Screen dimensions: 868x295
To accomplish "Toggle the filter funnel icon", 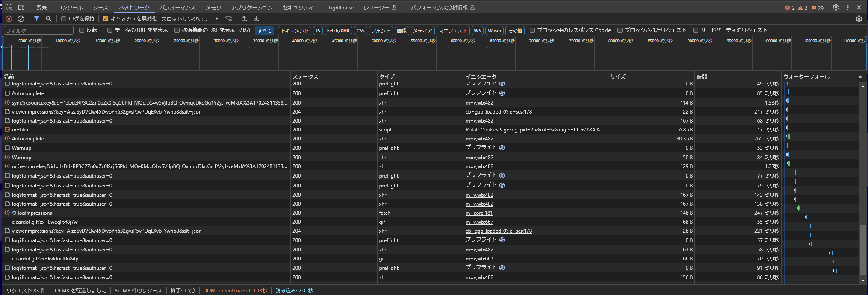I will pos(37,19).
